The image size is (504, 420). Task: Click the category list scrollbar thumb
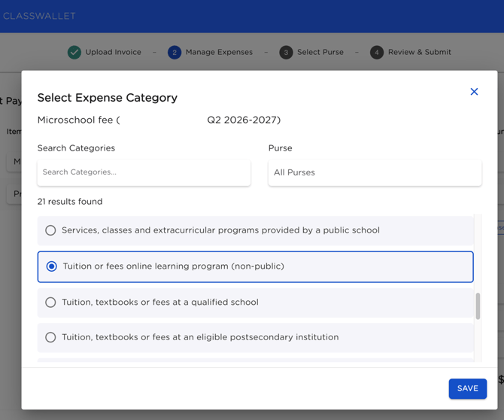tap(478, 306)
